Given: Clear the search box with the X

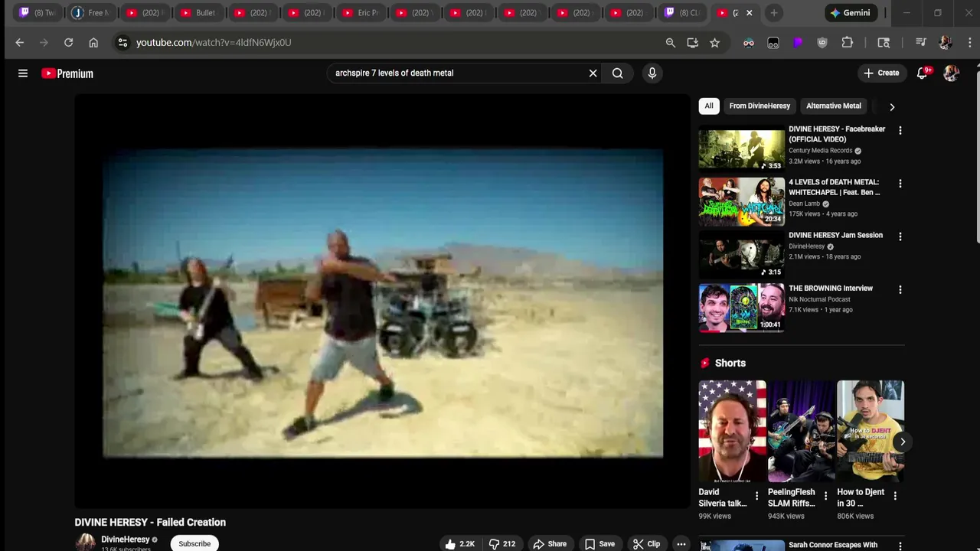Looking at the screenshot, I should click(x=593, y=73).
